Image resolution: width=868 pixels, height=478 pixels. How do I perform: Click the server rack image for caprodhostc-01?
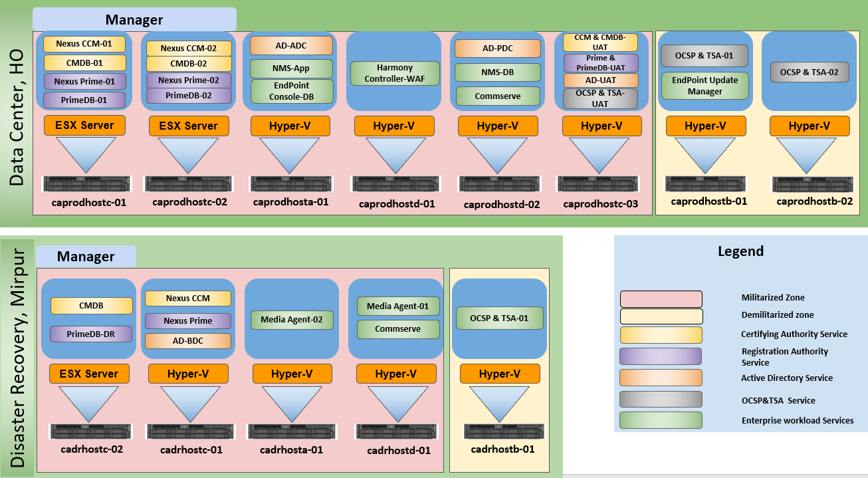click(x=86, y=183)
